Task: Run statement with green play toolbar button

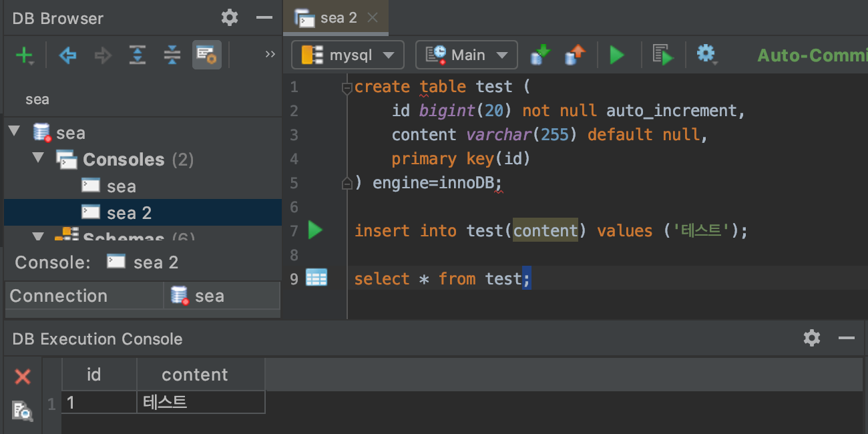Action: (617, 55)
